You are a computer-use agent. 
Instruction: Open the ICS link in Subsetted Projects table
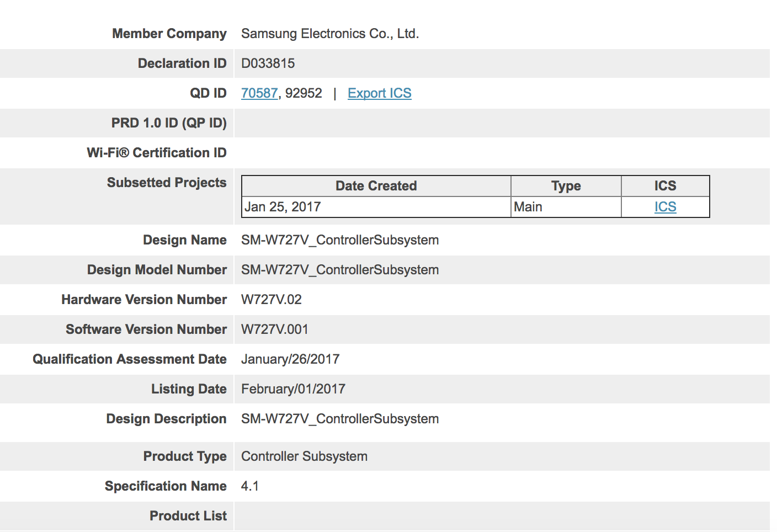pyautogui.click(x=665, y=207)
